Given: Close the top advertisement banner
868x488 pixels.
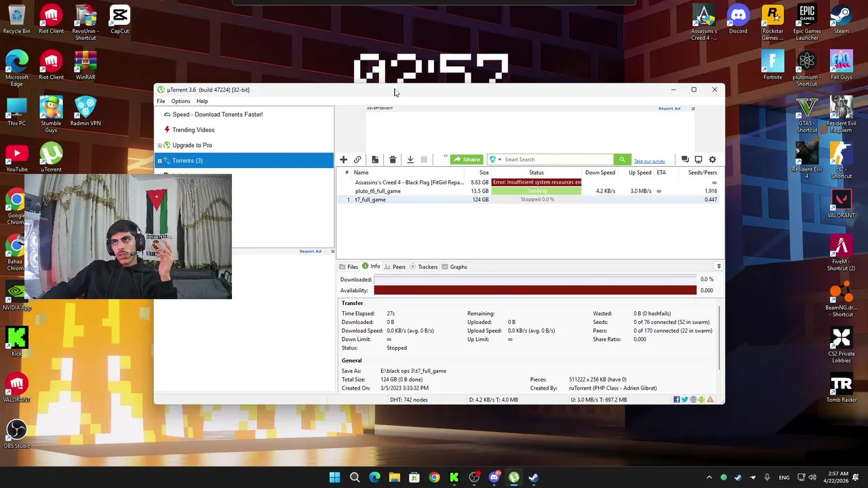Looking at the screenshot, I should tap(693, 108).
